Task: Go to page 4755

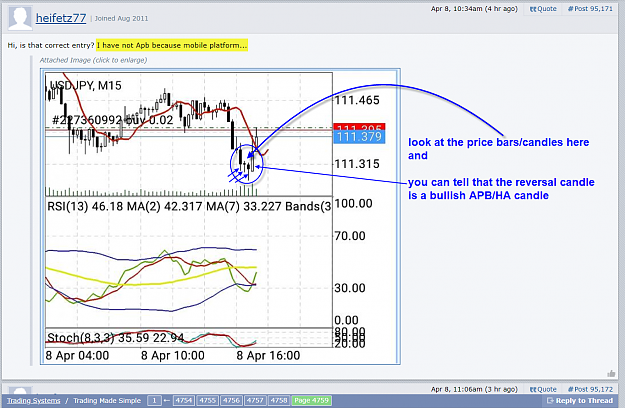Action: coord(208,400)
